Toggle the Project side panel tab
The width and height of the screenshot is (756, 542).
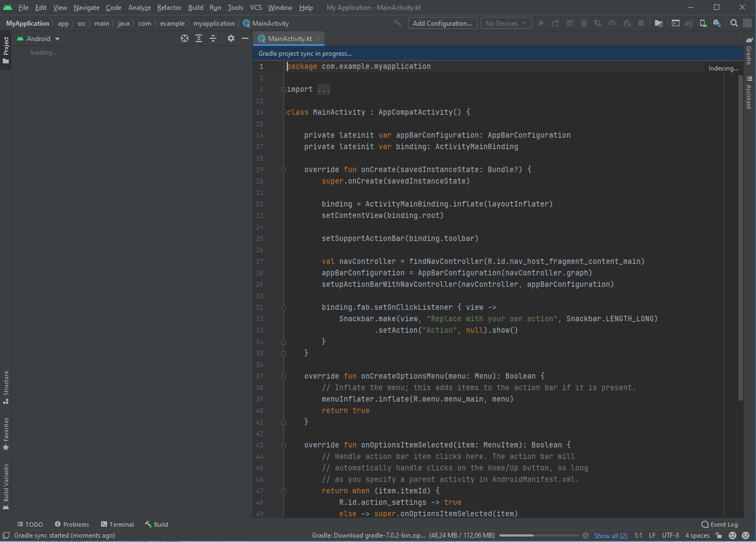coord(6,50)
